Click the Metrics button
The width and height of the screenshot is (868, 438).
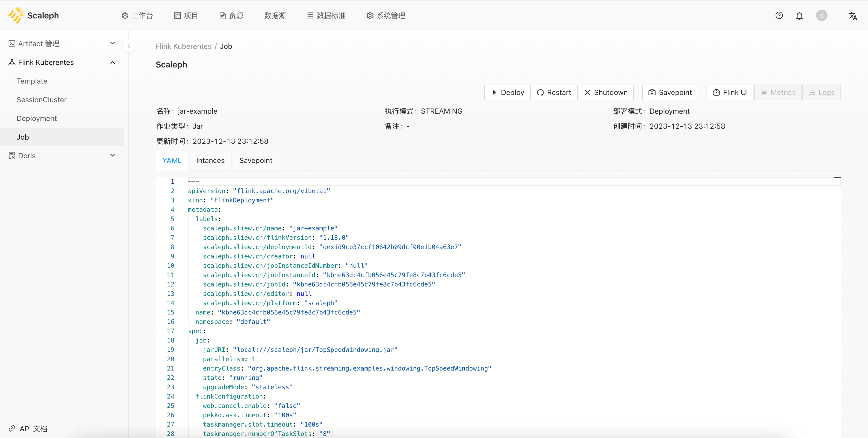pyautogui.click(x=778, y=92)
